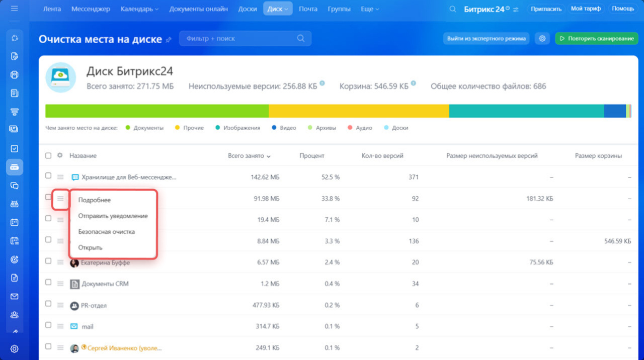Open the envelope mail icon in the sidebar
The width and height of the screenshot is (644, 360).
[15, 296]
